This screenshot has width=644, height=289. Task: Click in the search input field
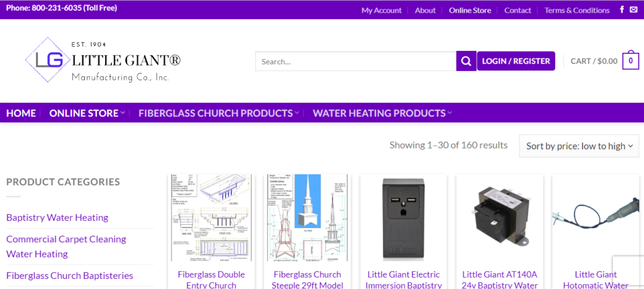pyautogui.click(x=355, y=61)
